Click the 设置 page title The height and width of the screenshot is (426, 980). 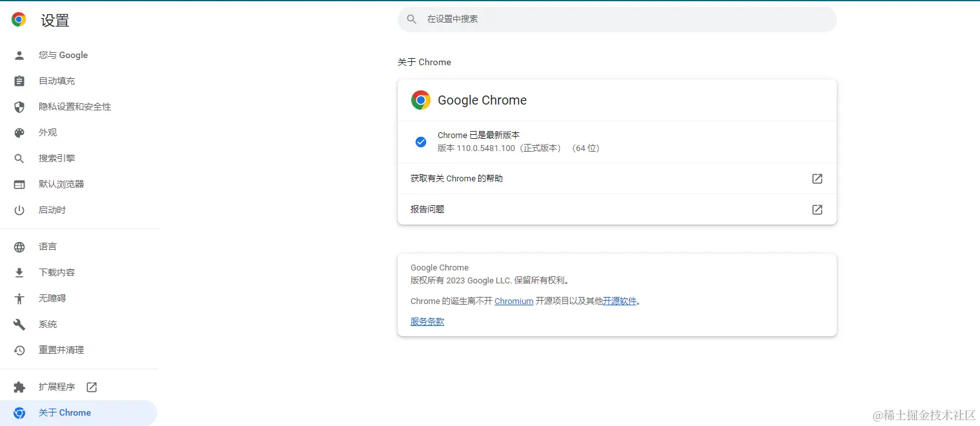point(55,21)
